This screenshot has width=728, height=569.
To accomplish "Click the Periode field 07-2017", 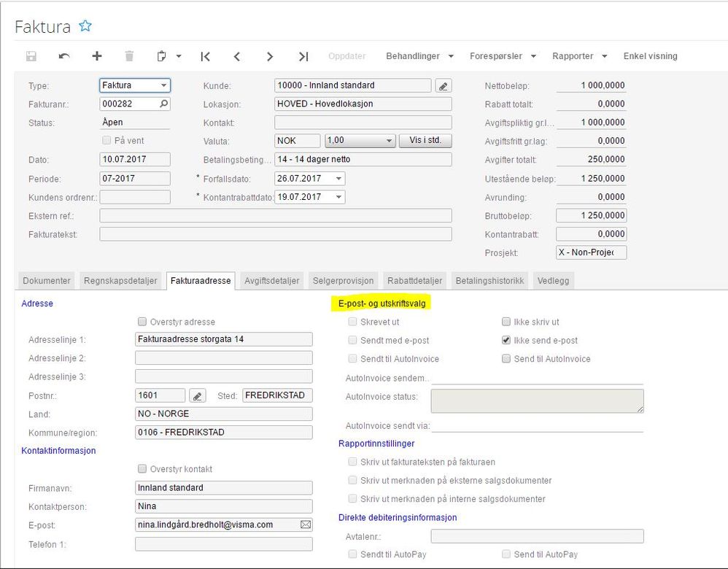I will (135, 179).
